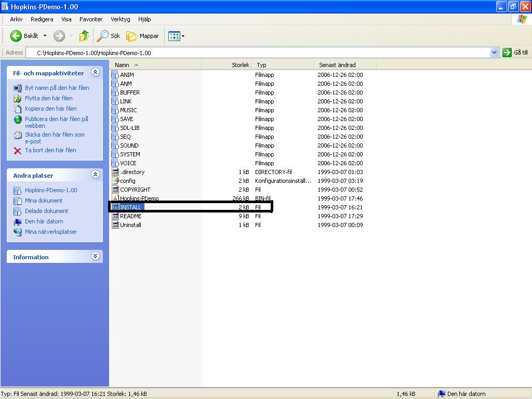
Task: Click the address path input field
Action: [x=258, y=52]
